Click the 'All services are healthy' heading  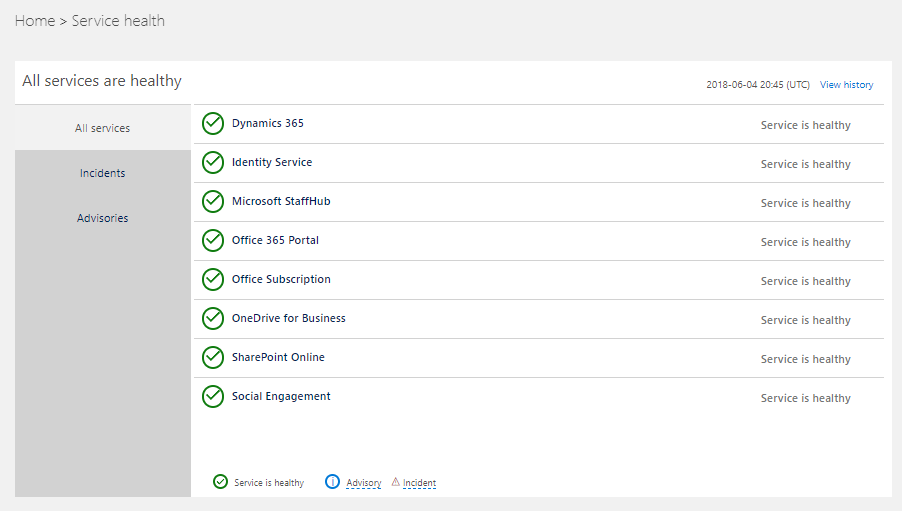(102, 81)
